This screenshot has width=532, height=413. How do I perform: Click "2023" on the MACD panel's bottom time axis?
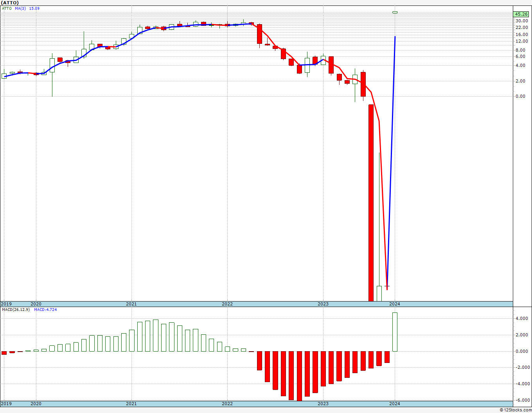(x=323, y=404)
